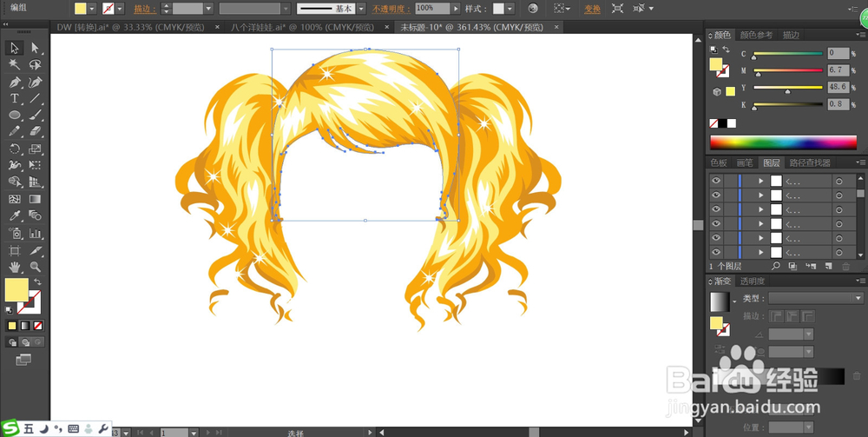Select the Mesh tool
This screenshot has width=868, height=437.
coord(15,199)
